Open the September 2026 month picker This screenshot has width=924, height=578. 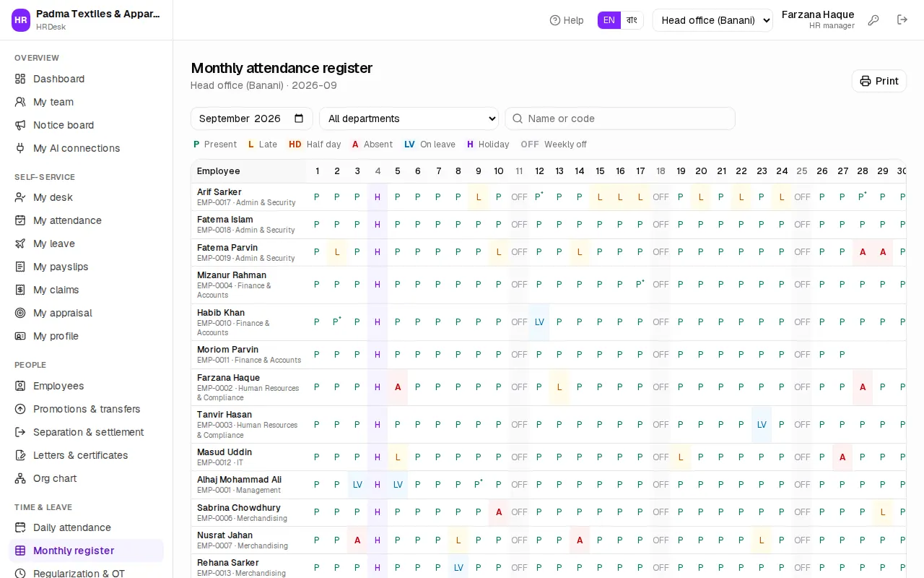(x=252, y=118)
